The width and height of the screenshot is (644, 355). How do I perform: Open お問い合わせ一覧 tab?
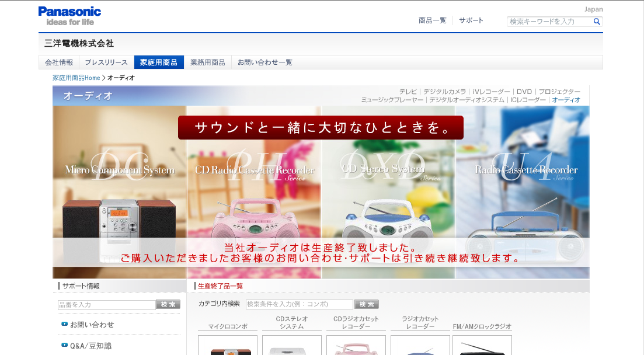pos(265,62)
